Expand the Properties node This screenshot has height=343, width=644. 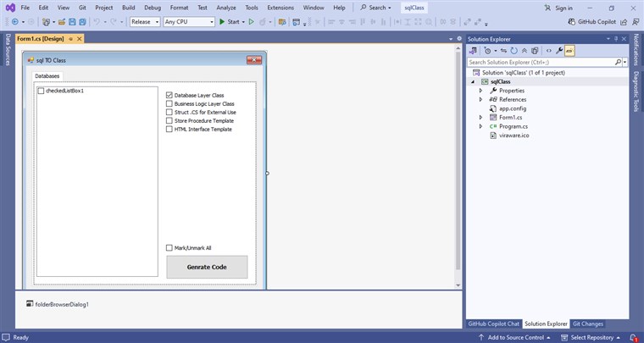(x=481, y=91)
